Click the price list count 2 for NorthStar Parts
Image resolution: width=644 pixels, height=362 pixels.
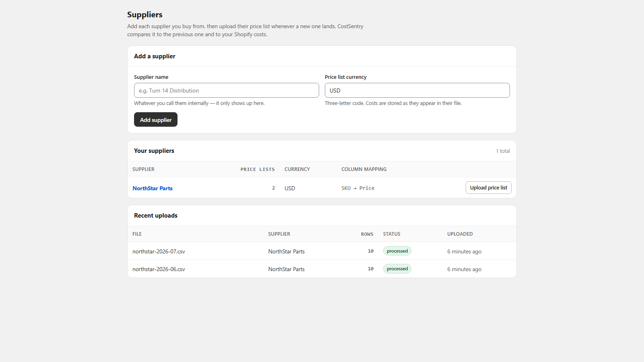coord(273,188)
